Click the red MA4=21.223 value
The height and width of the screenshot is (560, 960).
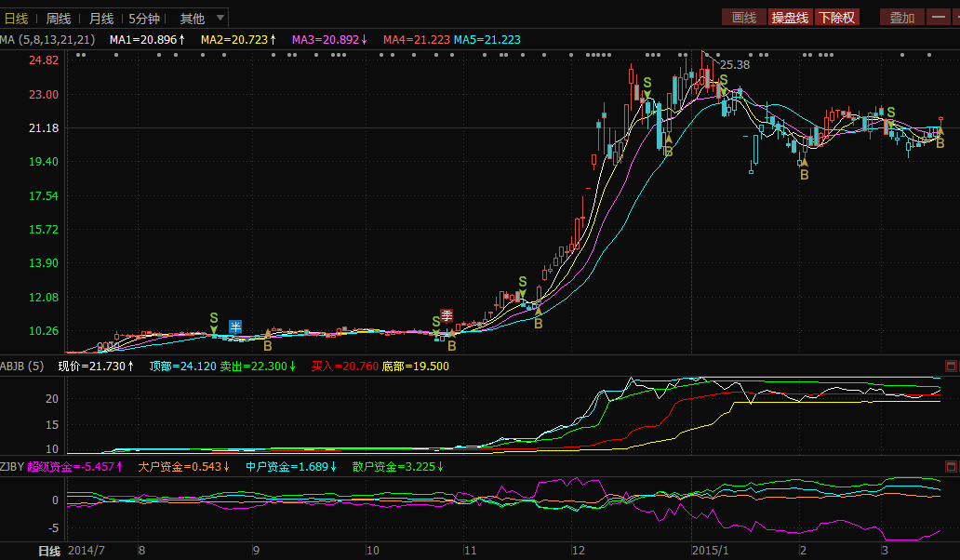click(x=417, y=40)
